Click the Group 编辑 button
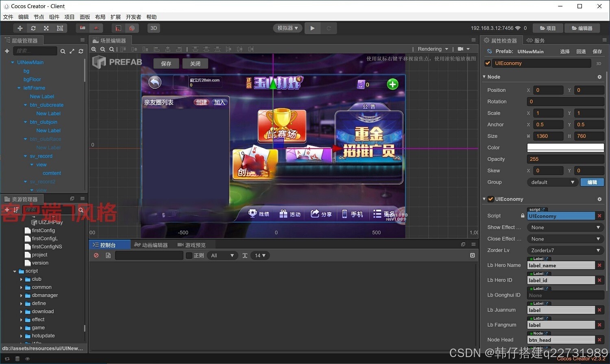610x364 pixels. tap(593, 182)
